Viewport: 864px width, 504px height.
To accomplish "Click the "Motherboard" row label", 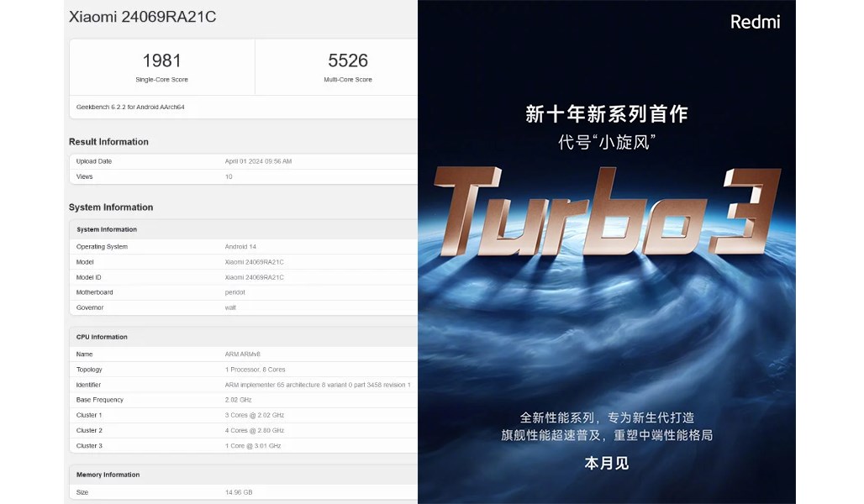I will (94, 292).
